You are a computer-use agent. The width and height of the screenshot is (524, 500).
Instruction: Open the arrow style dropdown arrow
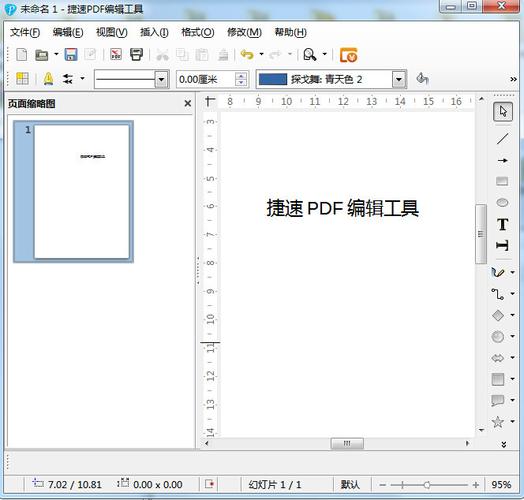82,79
